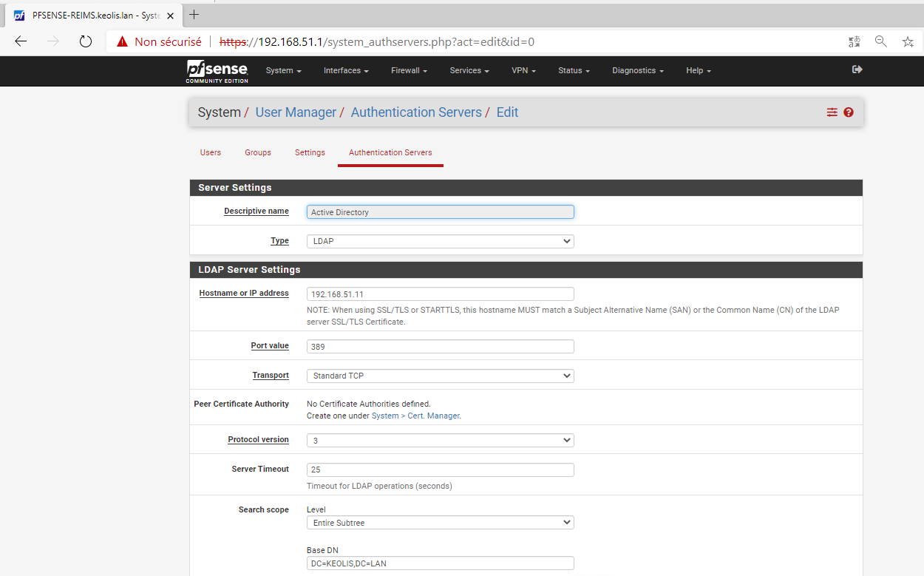
Task: Open the Interfaces menu
Action: pyautogui.click(x=347, y=71)
